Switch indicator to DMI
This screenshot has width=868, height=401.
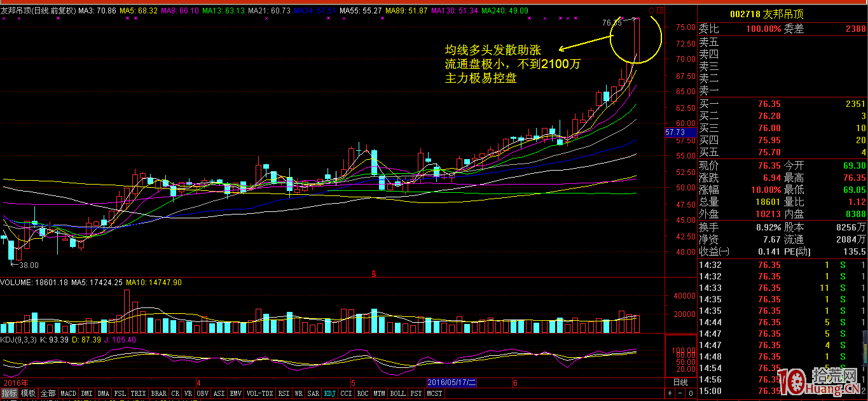tap(86, 393)
